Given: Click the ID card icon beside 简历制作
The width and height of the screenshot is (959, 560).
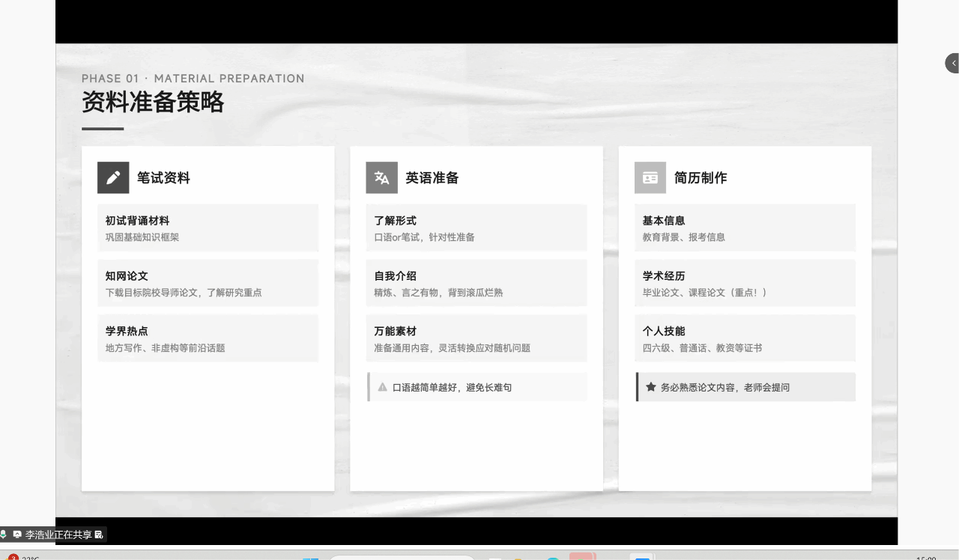Looking at the screenshot, I should (650, 177).
